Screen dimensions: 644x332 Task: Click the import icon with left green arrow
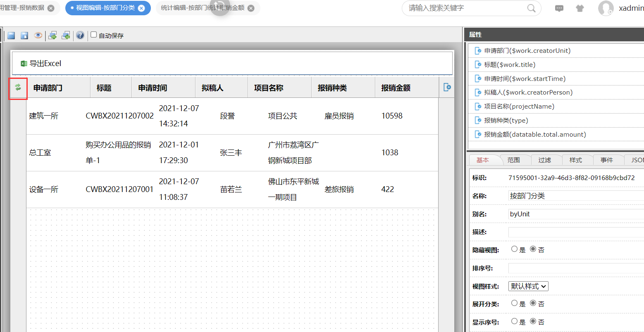point(66,36)
